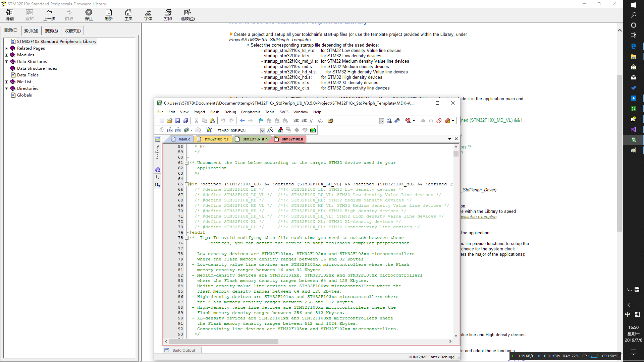Download to flash with the LOAD icon
This screenshot has width=644, height=362.
pos(209,130)
